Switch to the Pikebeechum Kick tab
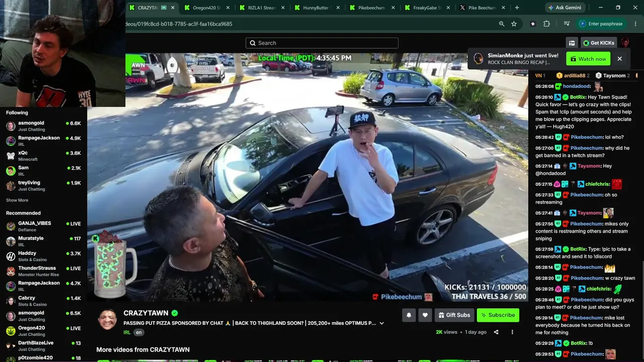 [x=371, y=8]
